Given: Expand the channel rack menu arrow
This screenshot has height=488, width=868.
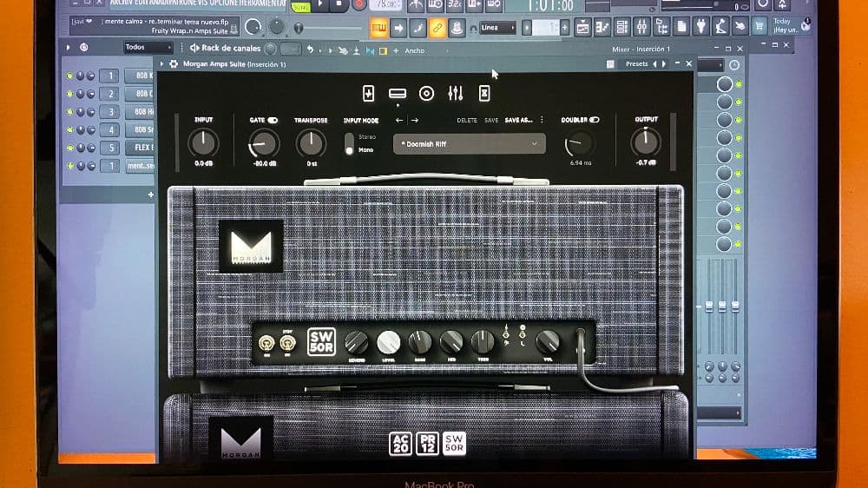Looking at the screenshot, I should pyautogui.click(x=69, y=48).
